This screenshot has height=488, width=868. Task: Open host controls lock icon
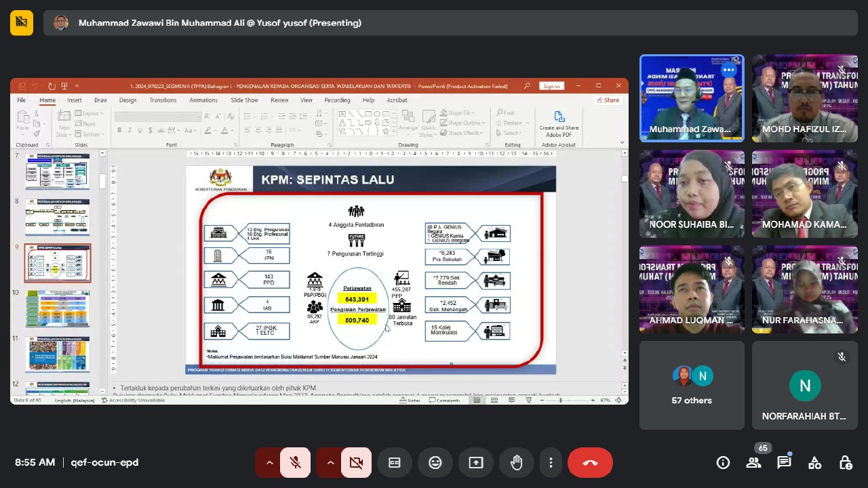[x=845, y=463]
